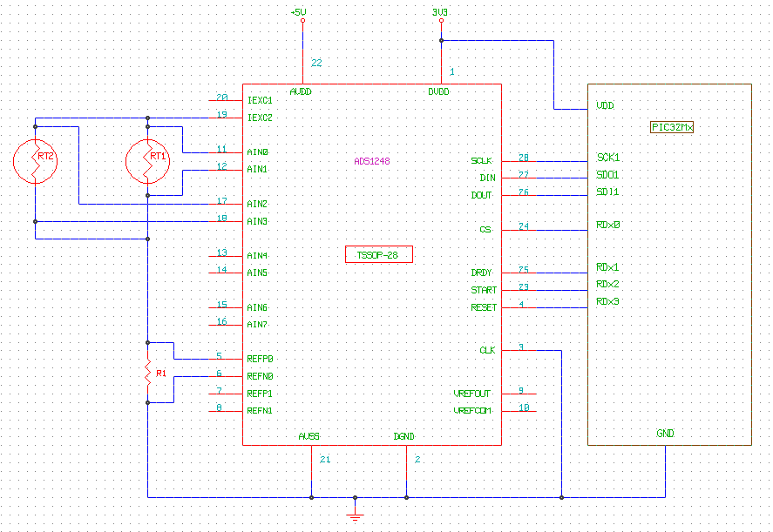Click the AVSS pin label
This screenshot has height=532, width=773.
point(309,436)
